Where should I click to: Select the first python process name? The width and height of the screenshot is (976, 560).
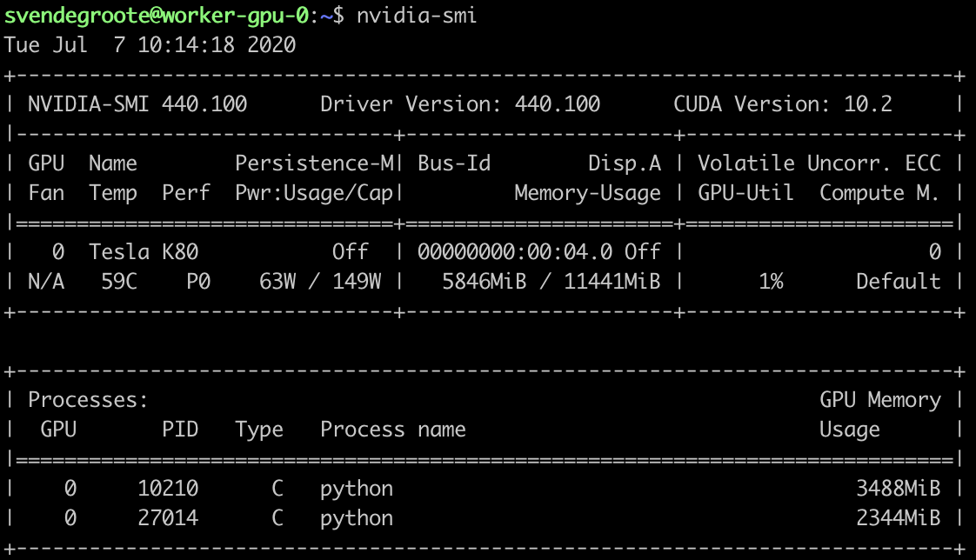357,488
